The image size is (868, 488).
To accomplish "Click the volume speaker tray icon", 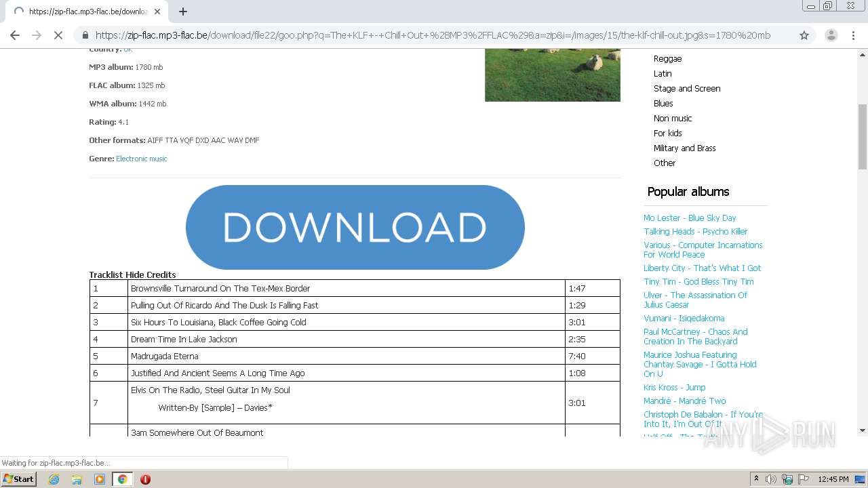I will click(x=771, y=479).
